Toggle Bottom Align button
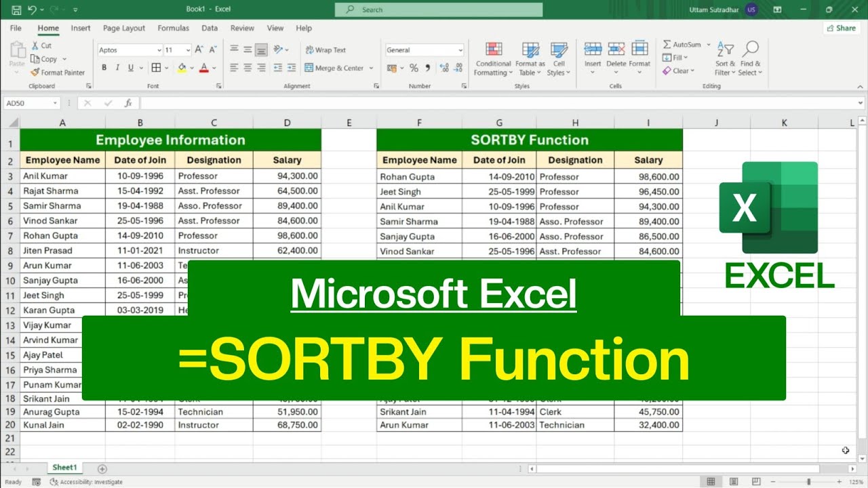This screenshot has width=868, height=488. tap(261, 49)
